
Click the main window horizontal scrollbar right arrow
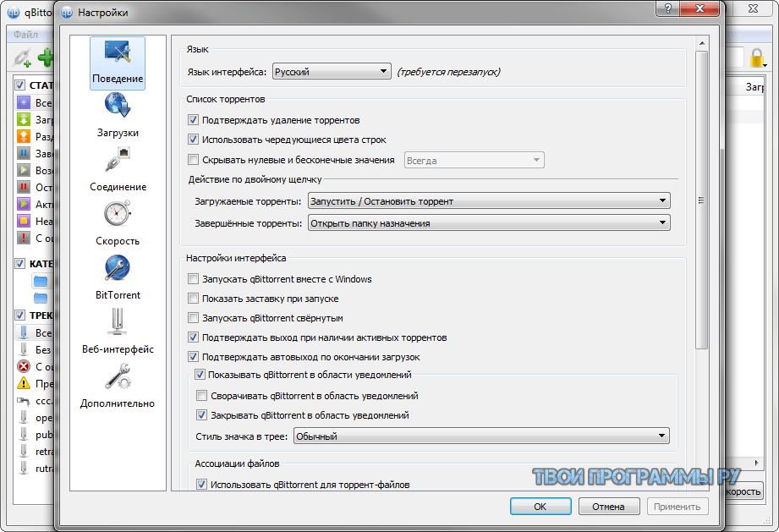[757, 463]
